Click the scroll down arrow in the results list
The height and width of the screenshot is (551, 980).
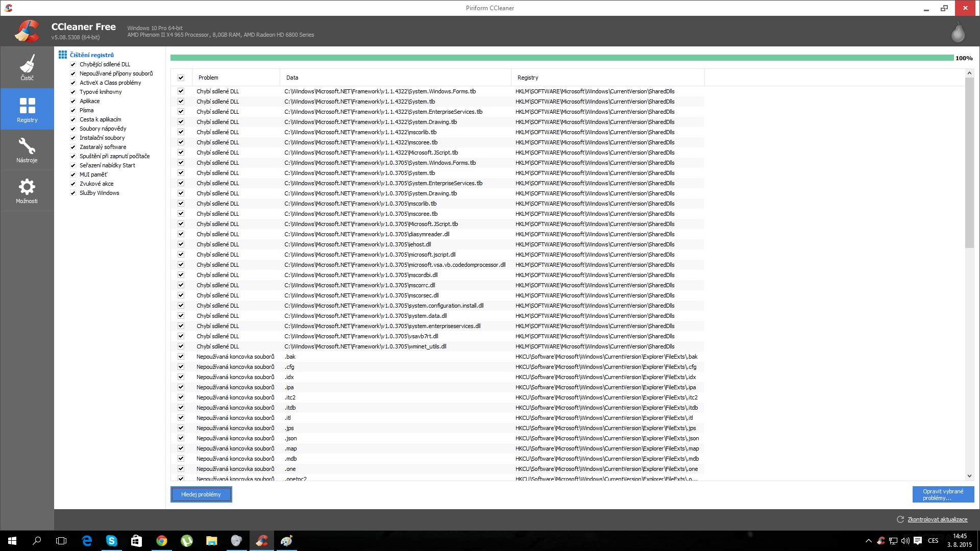click(x=969, y=475)
